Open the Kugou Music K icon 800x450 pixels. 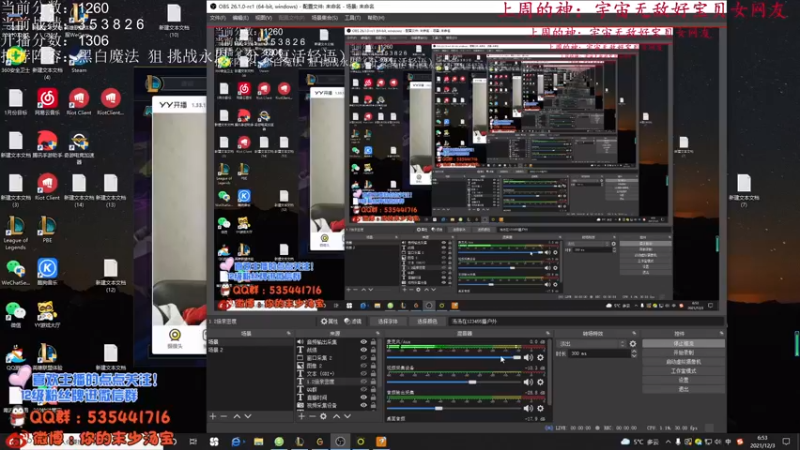pos(47,271)
